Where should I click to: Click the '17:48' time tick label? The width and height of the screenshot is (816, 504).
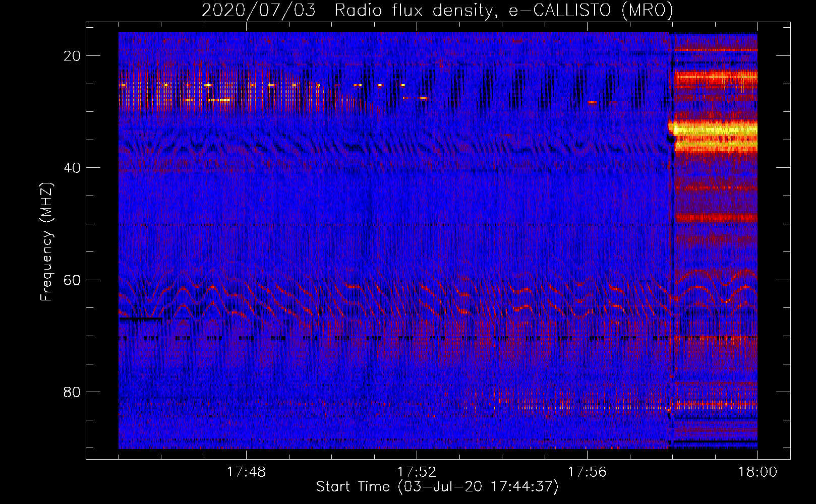click(246, 472)
